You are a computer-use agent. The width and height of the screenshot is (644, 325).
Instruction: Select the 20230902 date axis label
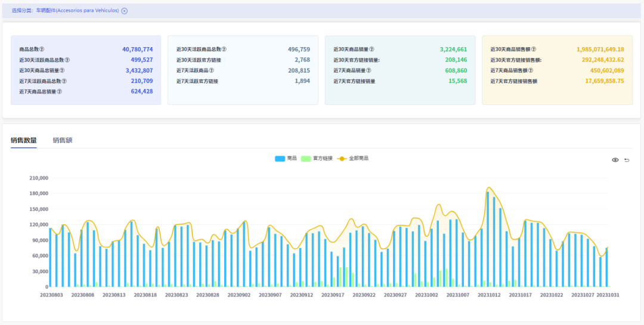point(239,295)
